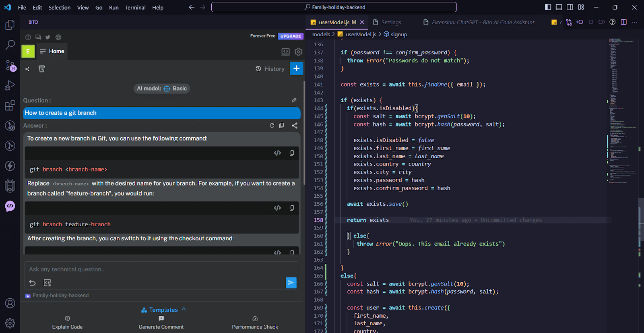Viewport: 644px width, 333px height.
Task: Switch to the Settings editor tab
Action: click(387, 22)
